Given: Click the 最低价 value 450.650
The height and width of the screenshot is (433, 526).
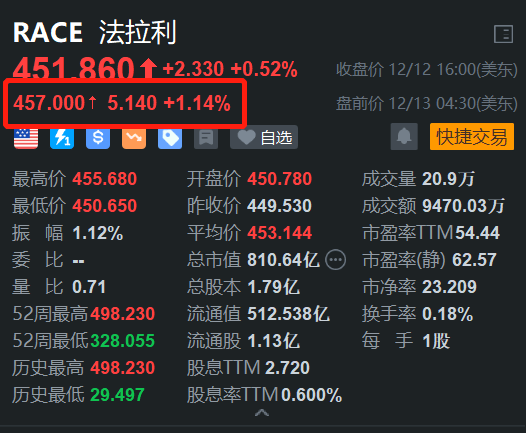Looking at the screenshot, I should [105, 206].
